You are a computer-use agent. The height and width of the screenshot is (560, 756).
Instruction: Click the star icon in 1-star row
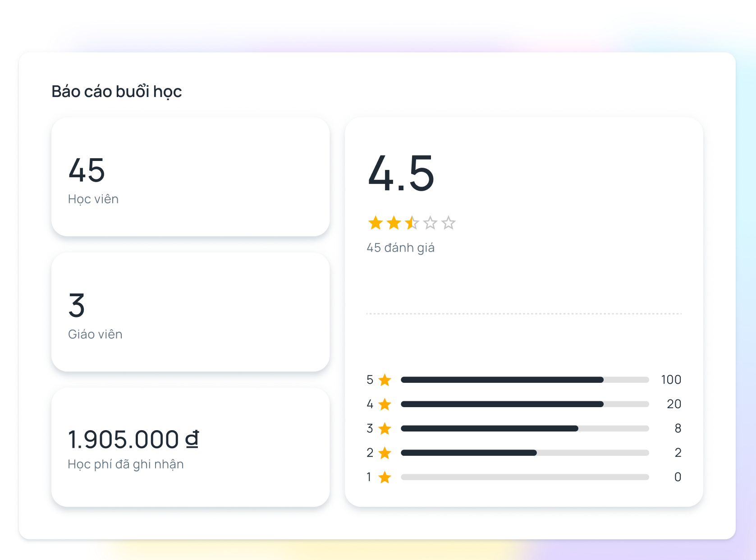(x=385, y=477)
